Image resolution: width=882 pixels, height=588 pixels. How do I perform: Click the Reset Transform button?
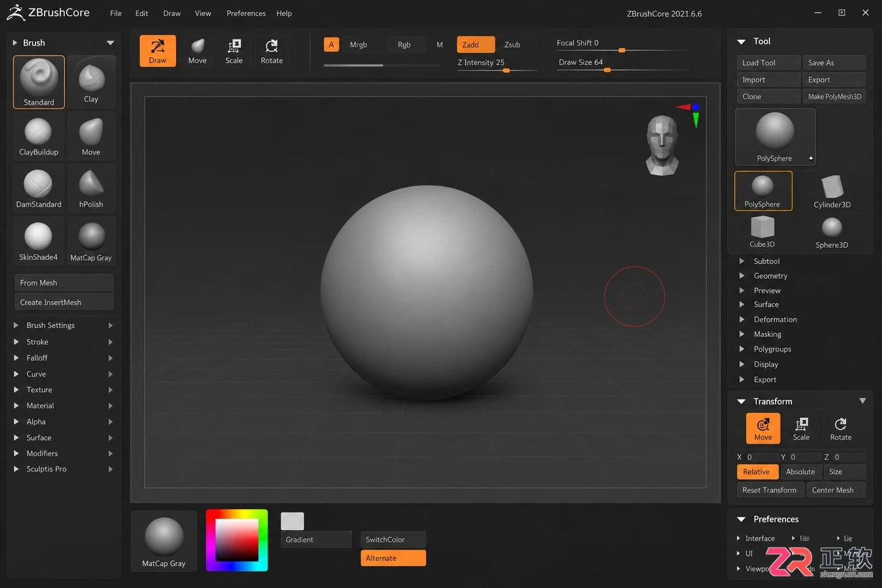click(x=770, y=490)
